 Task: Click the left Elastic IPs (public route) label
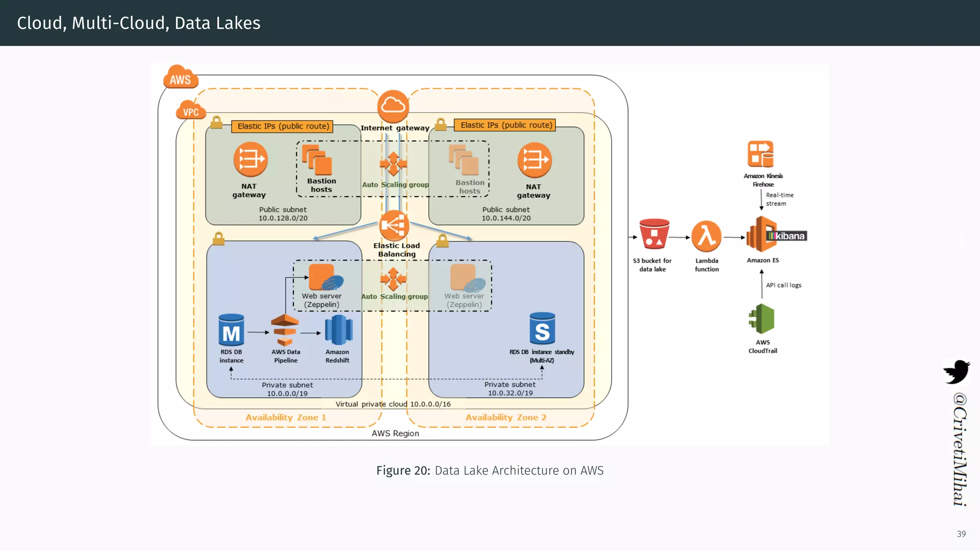[x=283, y=126]
